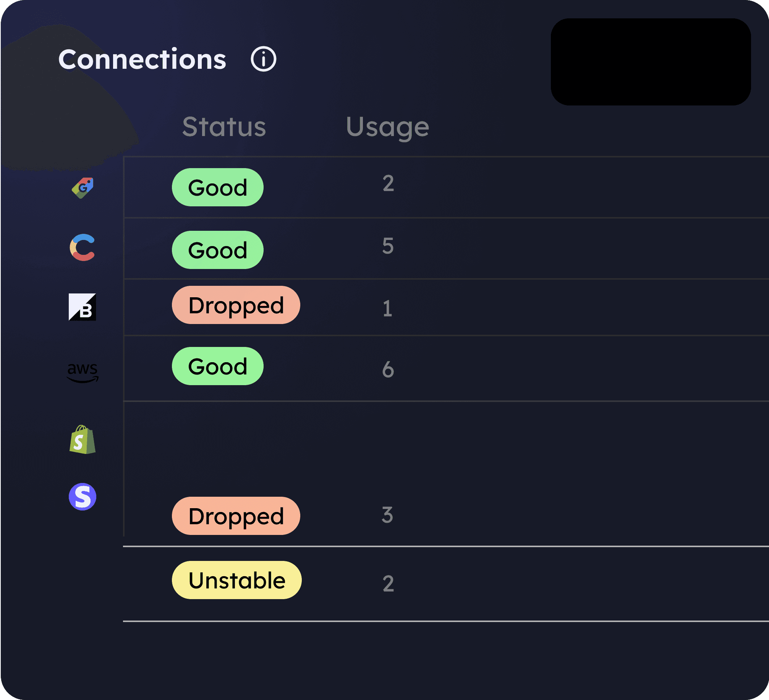Sort by the Usage column header
The height and width of the screenshot is (700, 769).
pyautogui.click(x=387, y=128)
